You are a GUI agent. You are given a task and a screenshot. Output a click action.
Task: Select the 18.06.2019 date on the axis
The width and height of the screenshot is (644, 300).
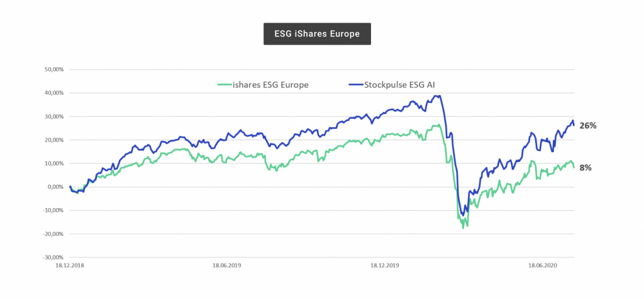[x=227, y=265]
